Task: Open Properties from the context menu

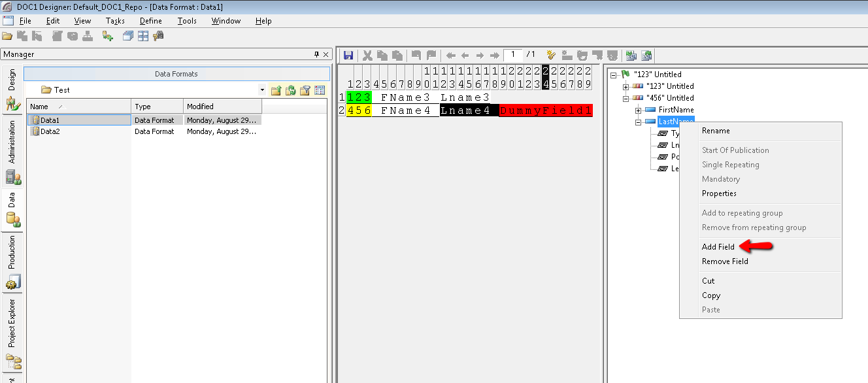Action: [x=719, y=193]
